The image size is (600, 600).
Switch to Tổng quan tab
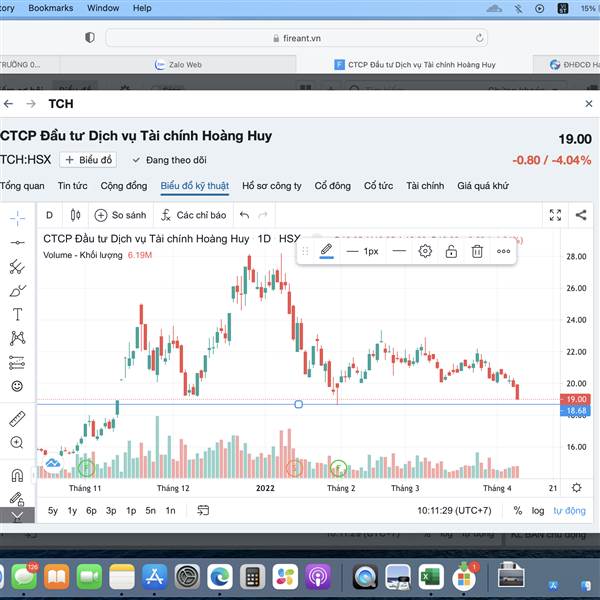(x=22, y=186)
